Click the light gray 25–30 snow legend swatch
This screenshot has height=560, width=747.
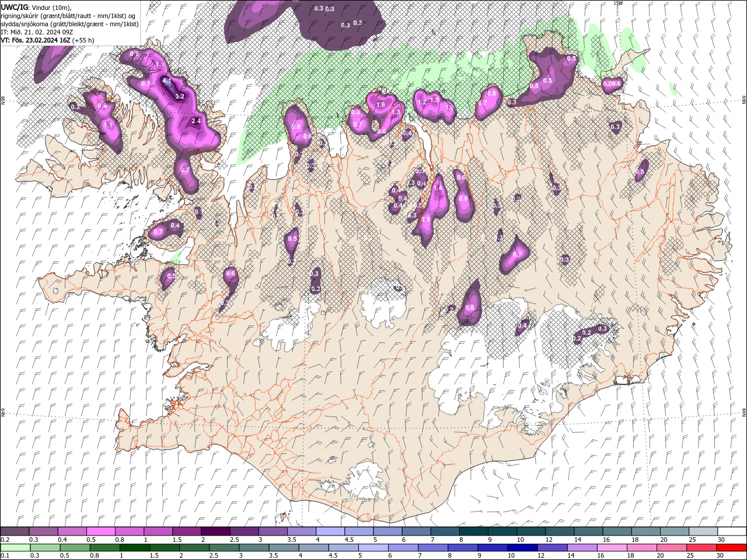tap(704, 531)
